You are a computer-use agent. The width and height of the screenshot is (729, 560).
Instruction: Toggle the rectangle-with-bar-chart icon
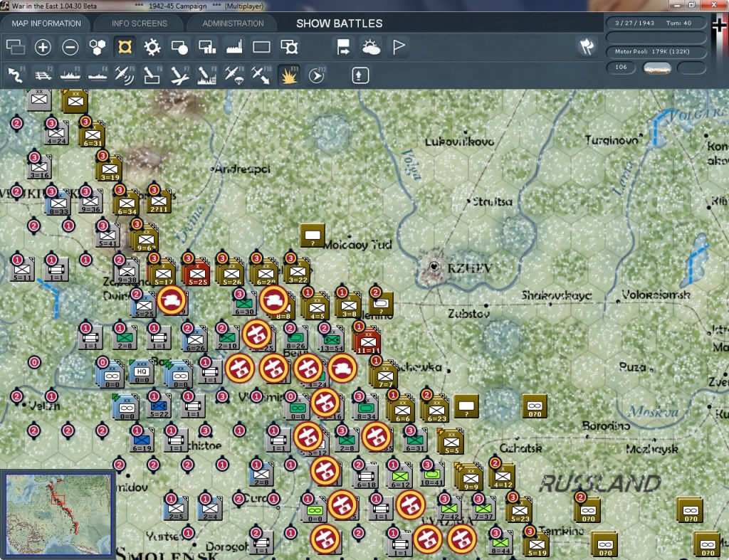pos(207,47)
